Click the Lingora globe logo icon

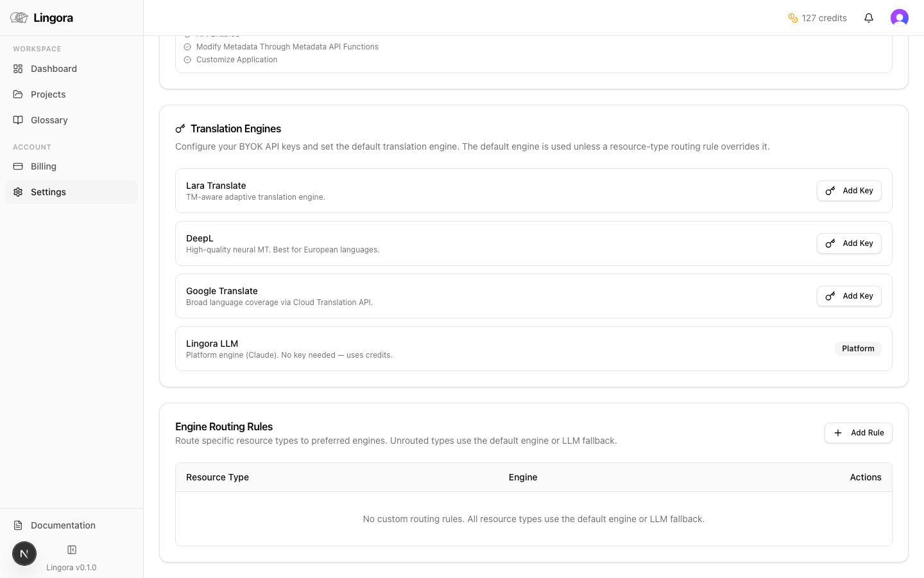tap(19, 18)
